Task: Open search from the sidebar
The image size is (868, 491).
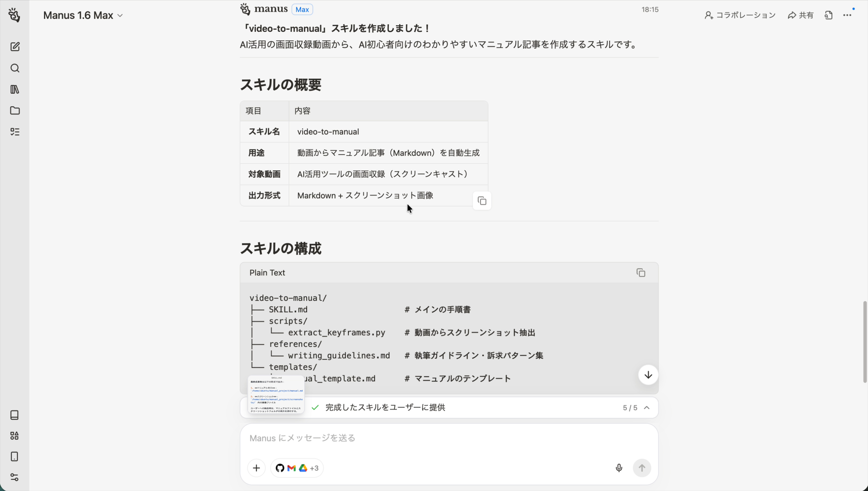Action: coord(15,68)
